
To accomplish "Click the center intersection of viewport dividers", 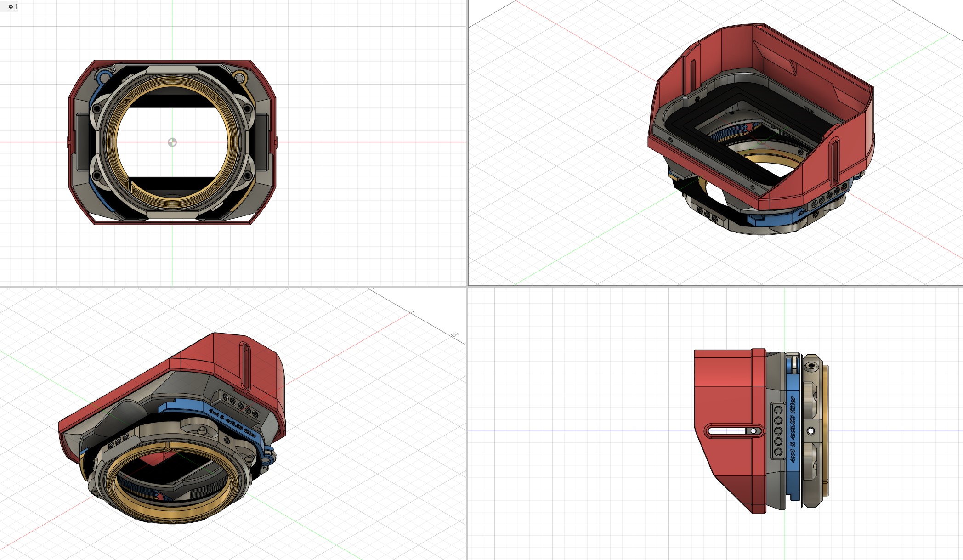I will [467, 287].
